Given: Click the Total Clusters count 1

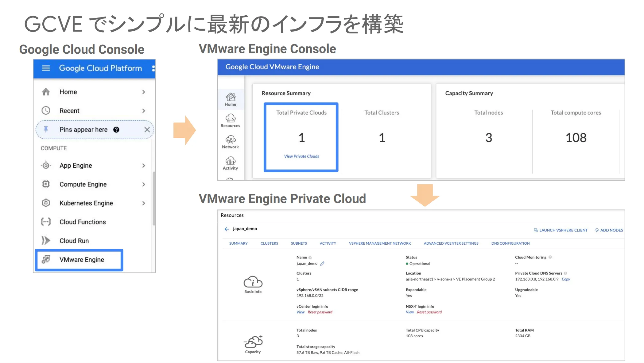Looking at the screenshot, I should click(x=382, y=138).
